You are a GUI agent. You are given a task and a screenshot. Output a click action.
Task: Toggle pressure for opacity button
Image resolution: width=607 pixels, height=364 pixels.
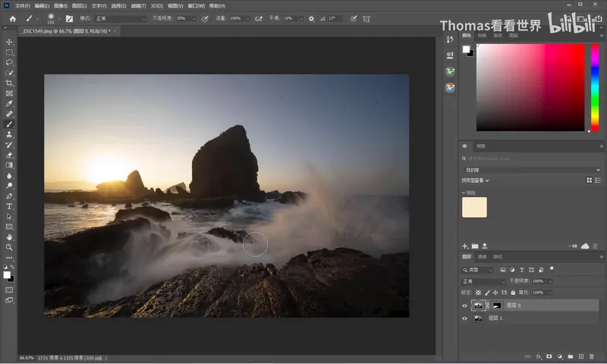pyautogui.click(x=205, y=18)
